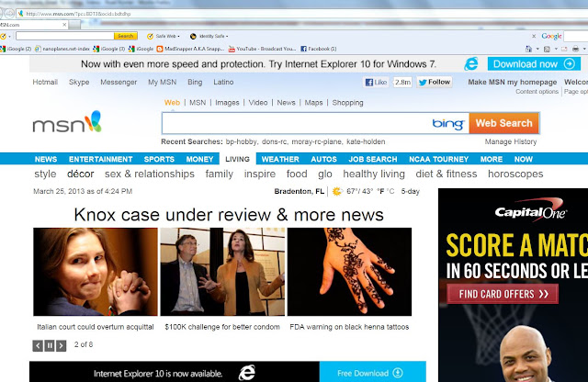Show the previous slideshow panel
The height and width of the screenshot is (382, 588).
tap(38, 345)
